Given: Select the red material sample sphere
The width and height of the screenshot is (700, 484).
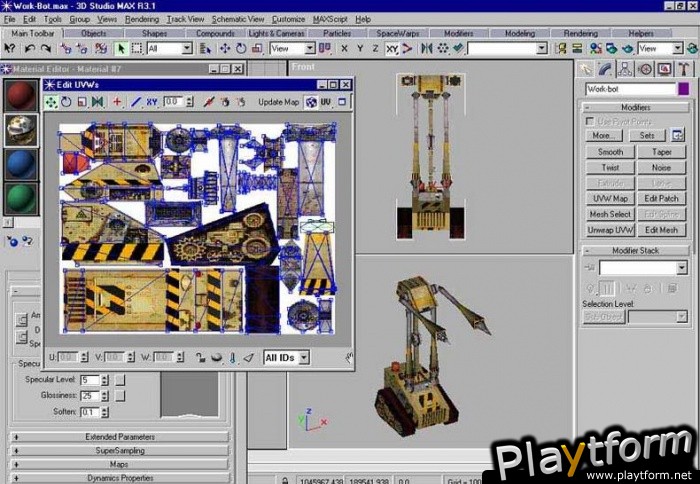Looking at the screenshot, I should tap(21, 96).
